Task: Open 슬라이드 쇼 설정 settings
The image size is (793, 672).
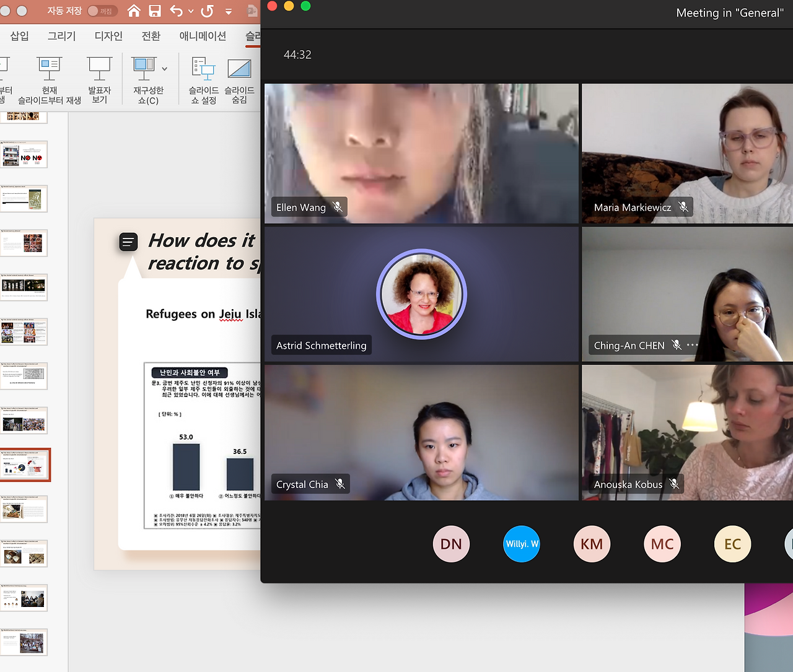Action: pyautogui.click(x=204, y=80)
